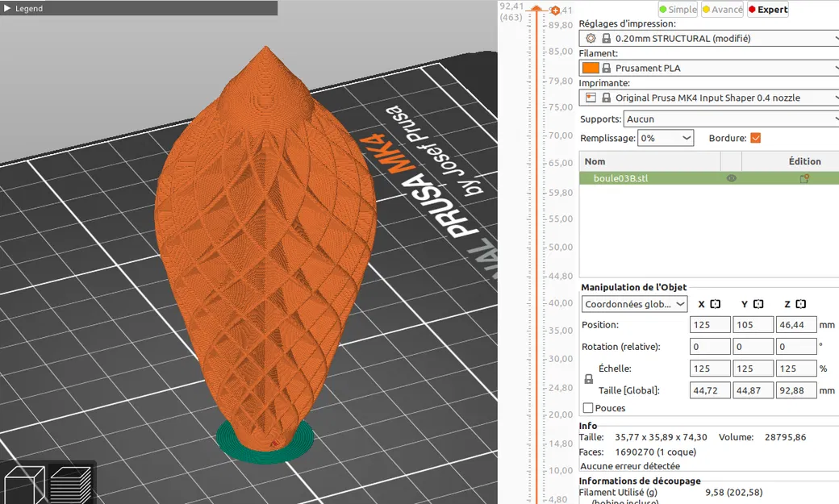Image resolution: width=839 pixels, height=504 pixels.
Task: Click the Z axis reset icon
Action: (x=800, y=304)
